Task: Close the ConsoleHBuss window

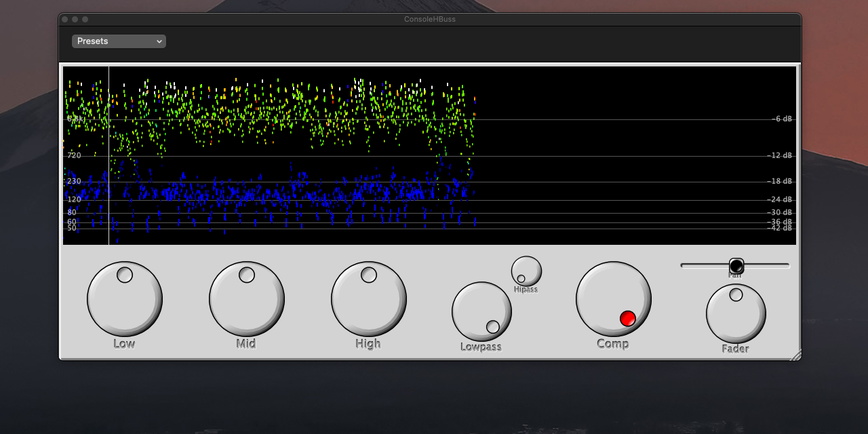Action: (x=65, y=19)
